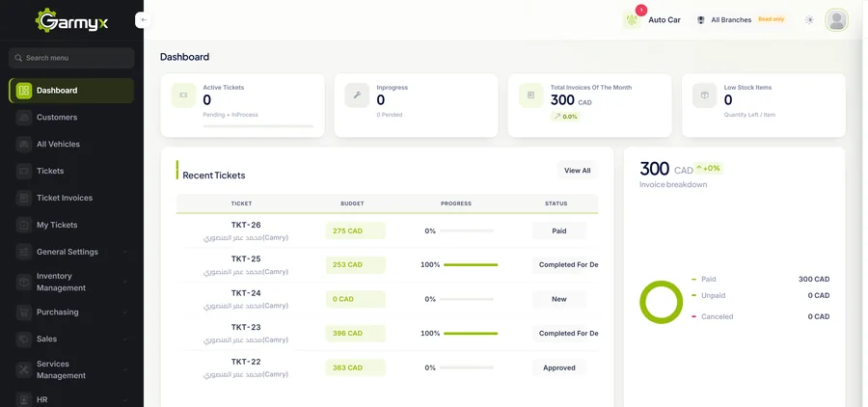Open ticket TKT-26
868x407 pixels.
pyautogui.click(x=246, y=225)
